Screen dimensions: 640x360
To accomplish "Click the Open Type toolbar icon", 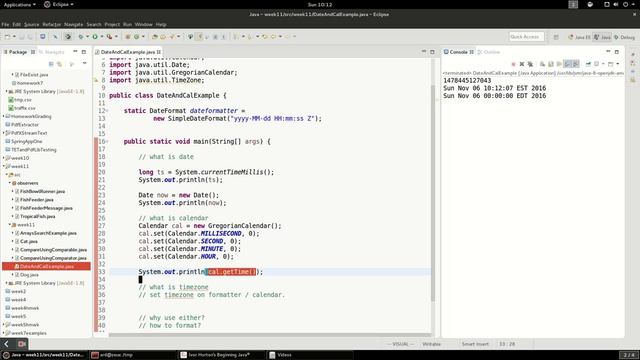I will 154,37.
